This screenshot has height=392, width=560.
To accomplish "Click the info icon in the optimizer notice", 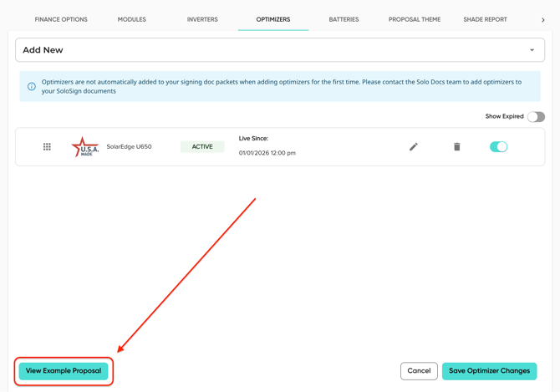I will [32, 86].
